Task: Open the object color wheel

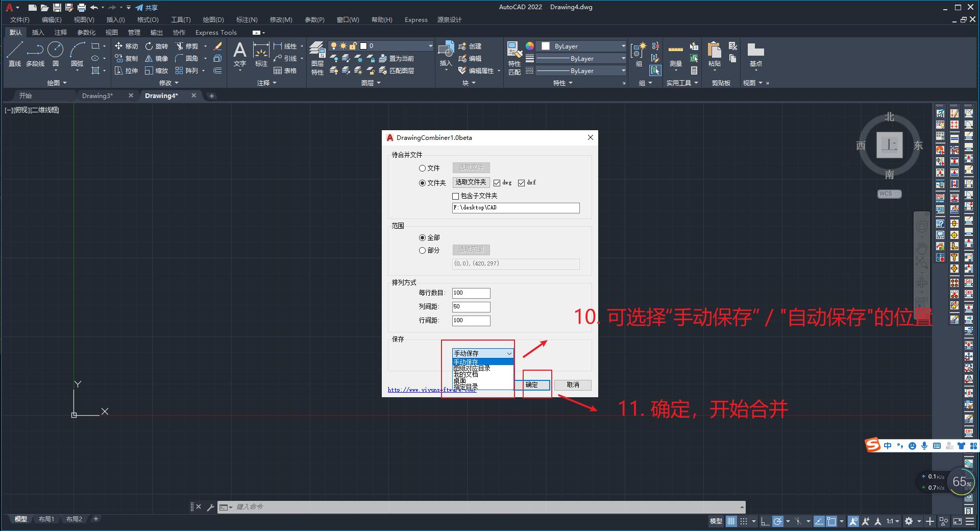Action: (530, 46)
